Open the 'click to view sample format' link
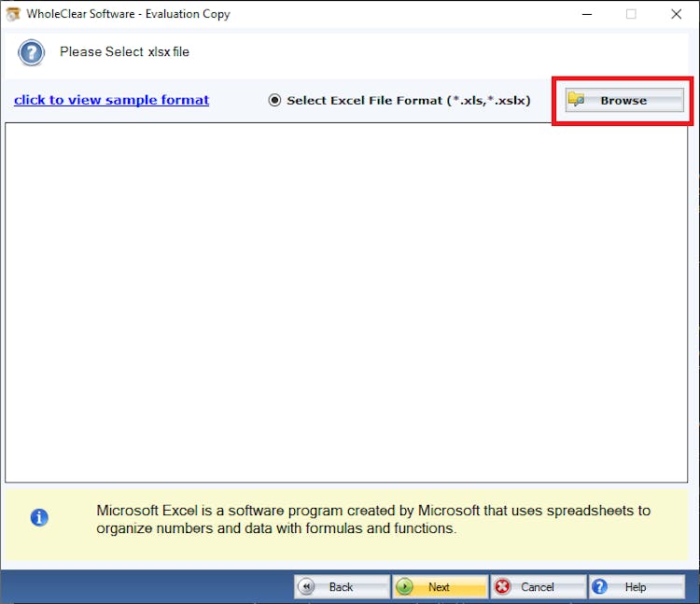The image size is (700, 604). pos(111,100)
